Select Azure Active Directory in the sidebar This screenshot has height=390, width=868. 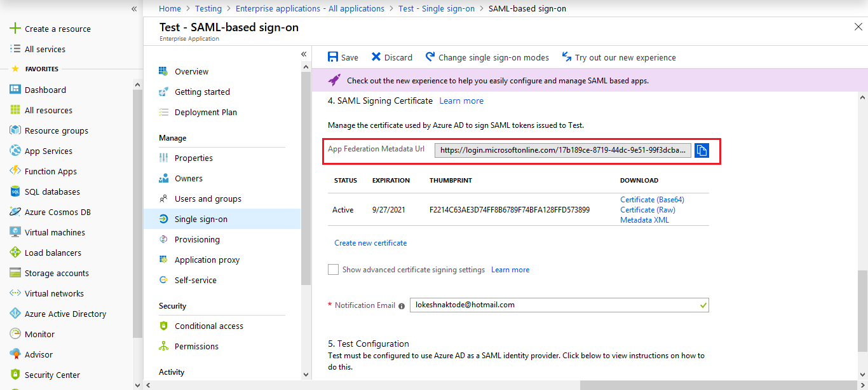tap(14, 313)
